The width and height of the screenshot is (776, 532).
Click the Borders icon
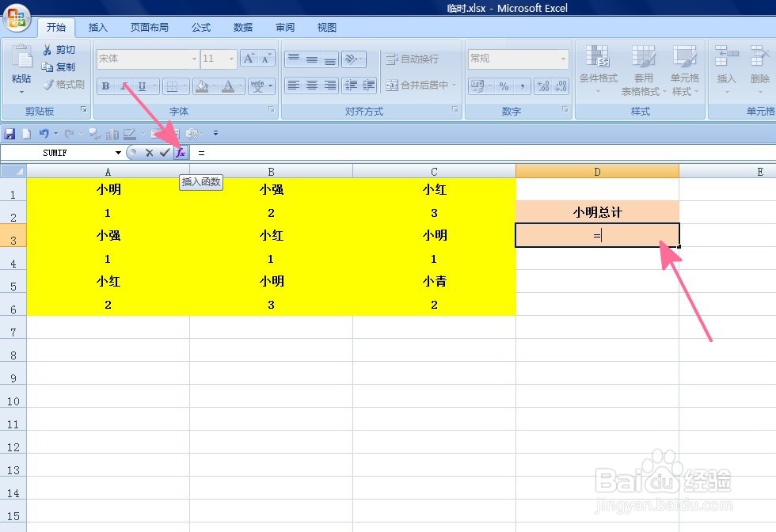tap(172, 86)
